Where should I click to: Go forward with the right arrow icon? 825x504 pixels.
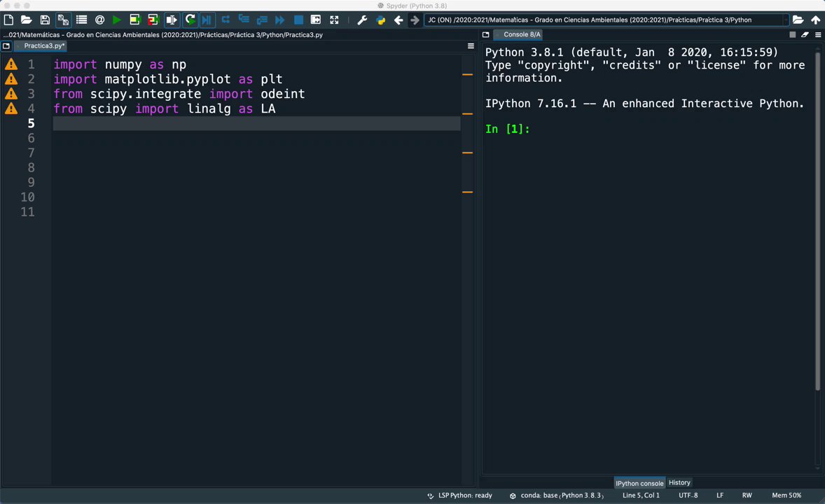pyautogui.click(x=415, y=20)
